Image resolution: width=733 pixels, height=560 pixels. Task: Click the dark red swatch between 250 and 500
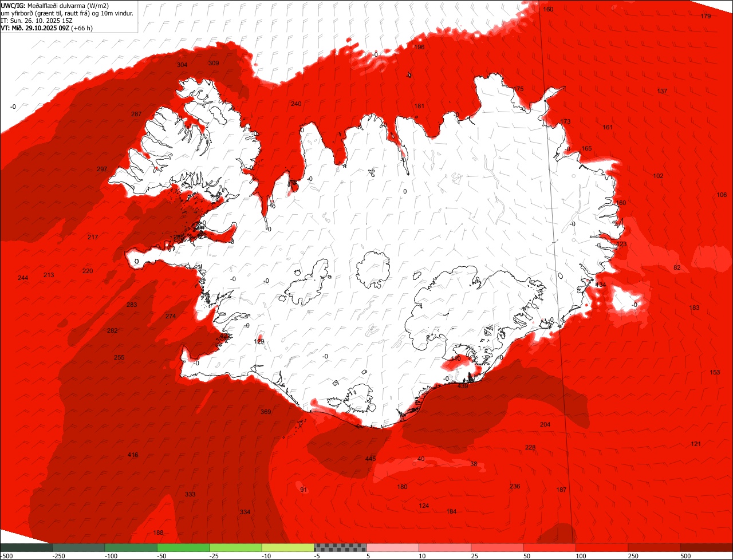click(654, 547)
